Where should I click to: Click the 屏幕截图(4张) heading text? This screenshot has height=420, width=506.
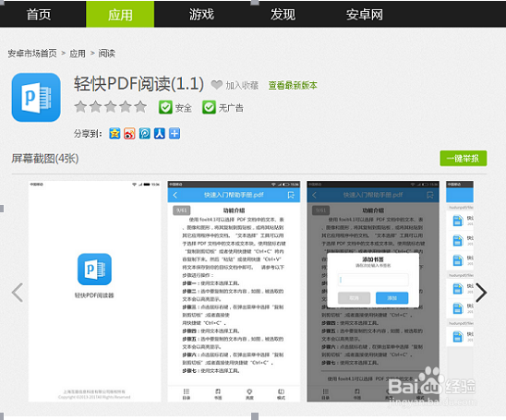[45, 159]
